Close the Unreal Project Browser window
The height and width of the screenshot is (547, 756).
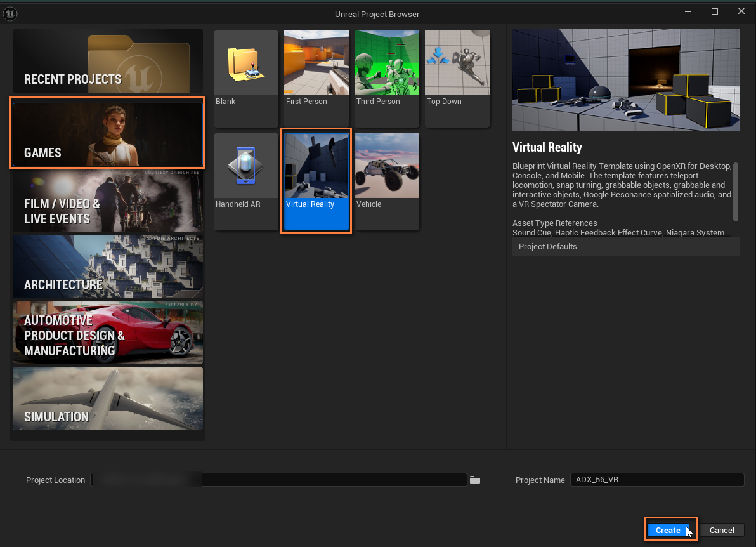[741, 11]
